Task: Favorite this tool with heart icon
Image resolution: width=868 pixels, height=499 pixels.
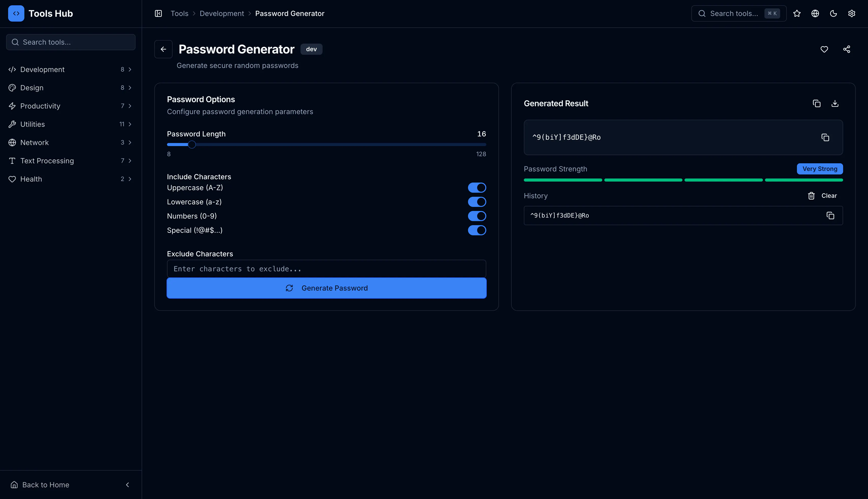Action: (824, 49)
